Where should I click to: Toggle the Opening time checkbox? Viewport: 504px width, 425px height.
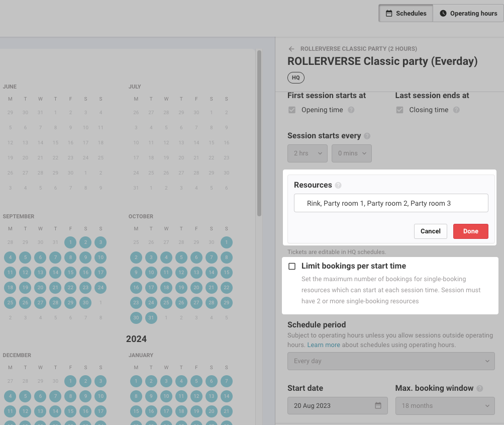tap(292, 110)
